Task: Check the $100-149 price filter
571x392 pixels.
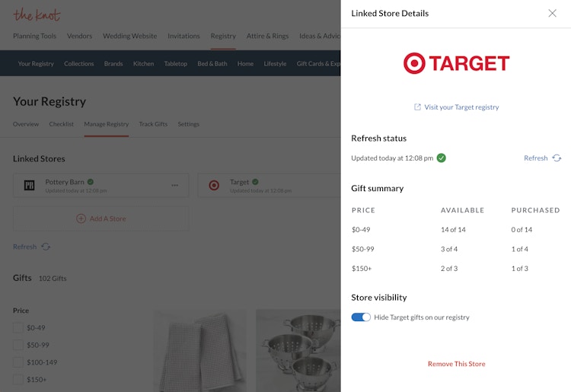Action: 18,362
